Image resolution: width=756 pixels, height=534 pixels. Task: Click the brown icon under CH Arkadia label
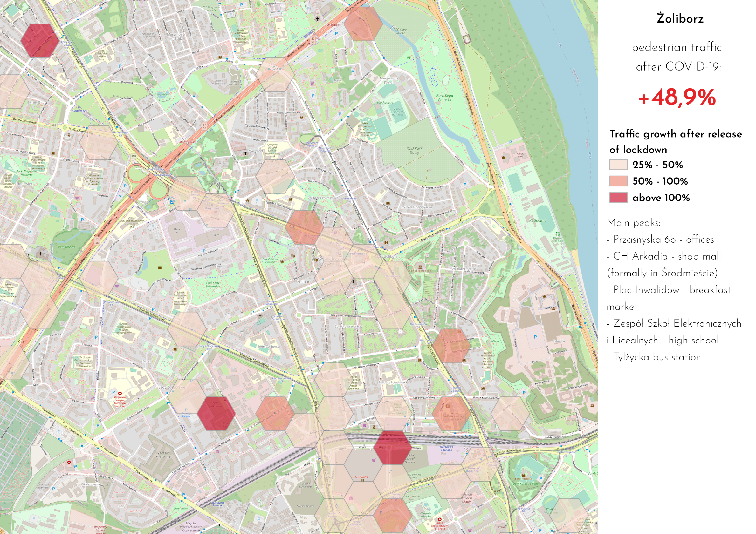pos(362,481)
